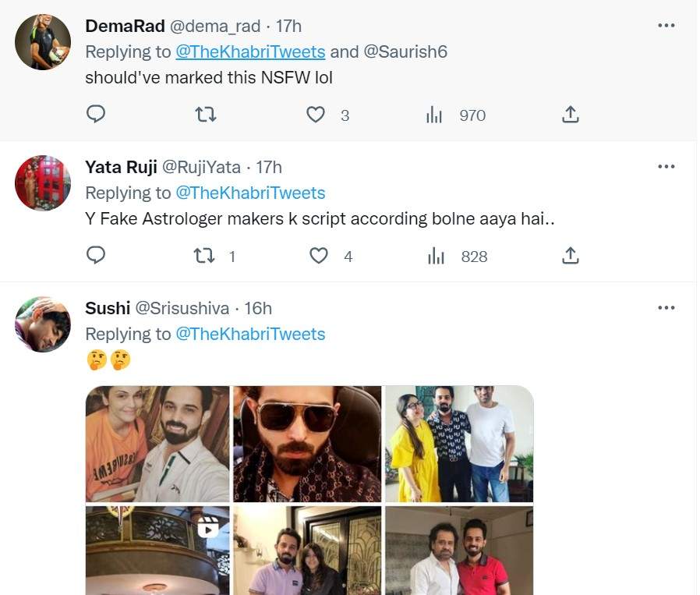Image resolution: width=700 pixels, height=595 pixels.
Task: Open DemaRad's profile avatar
Action: coord(43,42)
